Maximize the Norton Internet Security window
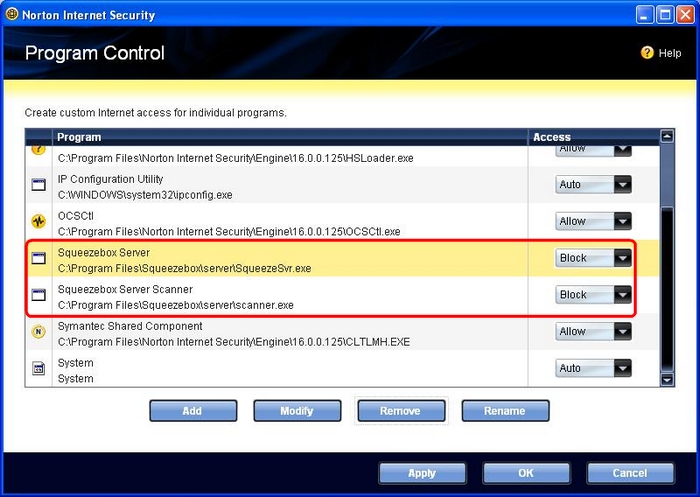 pyautogui.click(x=665, y=15)
